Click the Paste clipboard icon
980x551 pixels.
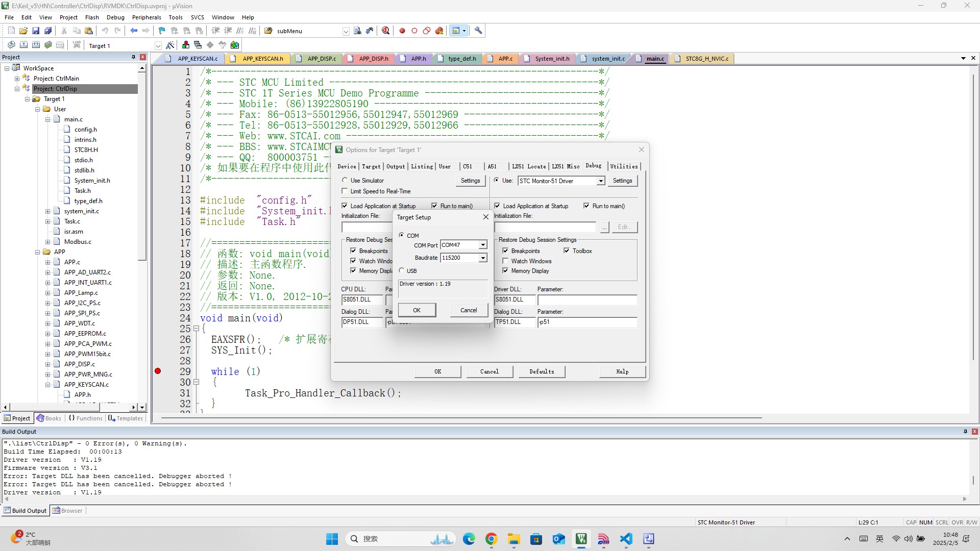coord(89,31)
